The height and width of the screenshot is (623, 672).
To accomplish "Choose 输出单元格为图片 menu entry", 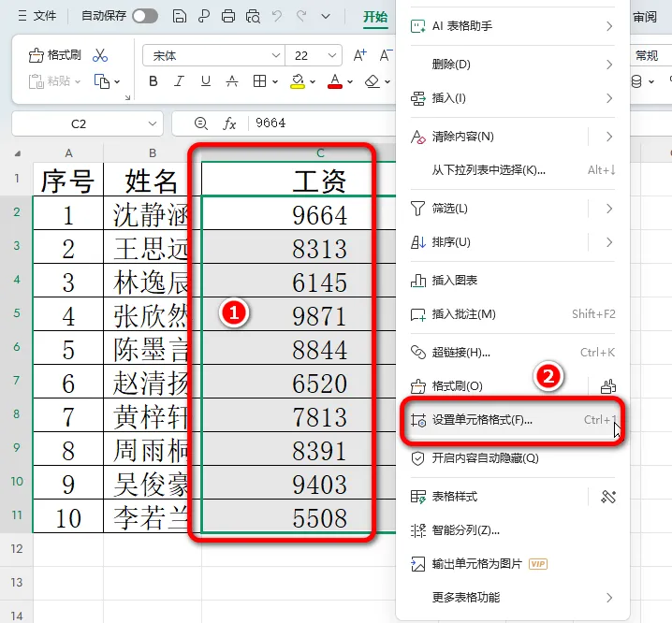I will coord(512,564).
